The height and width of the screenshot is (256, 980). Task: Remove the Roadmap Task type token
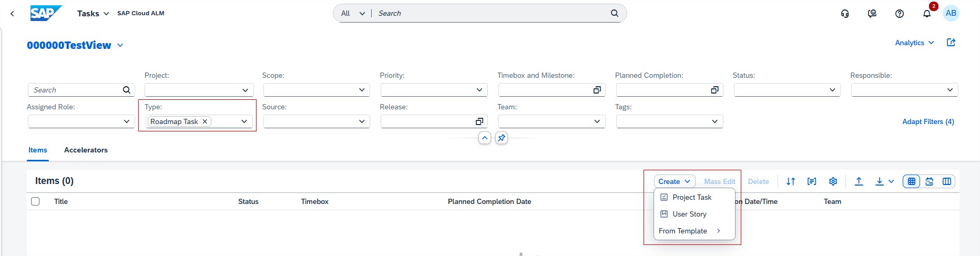coord(205,121)
